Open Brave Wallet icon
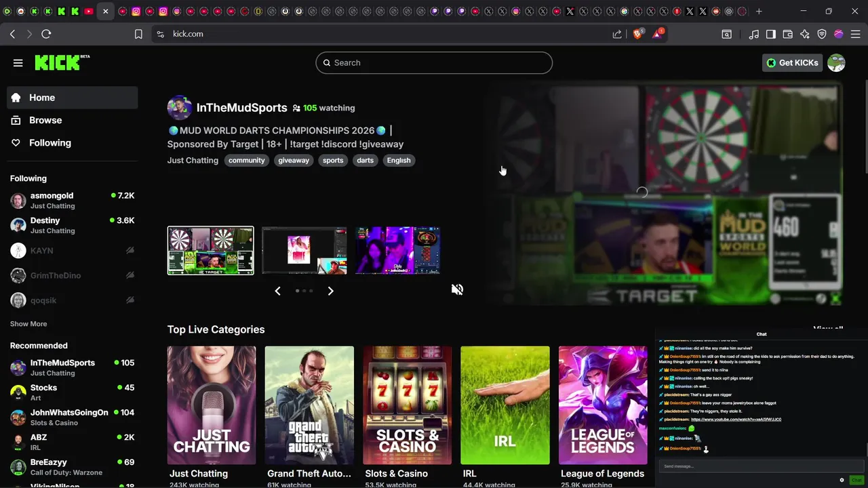 pos(788,34)
